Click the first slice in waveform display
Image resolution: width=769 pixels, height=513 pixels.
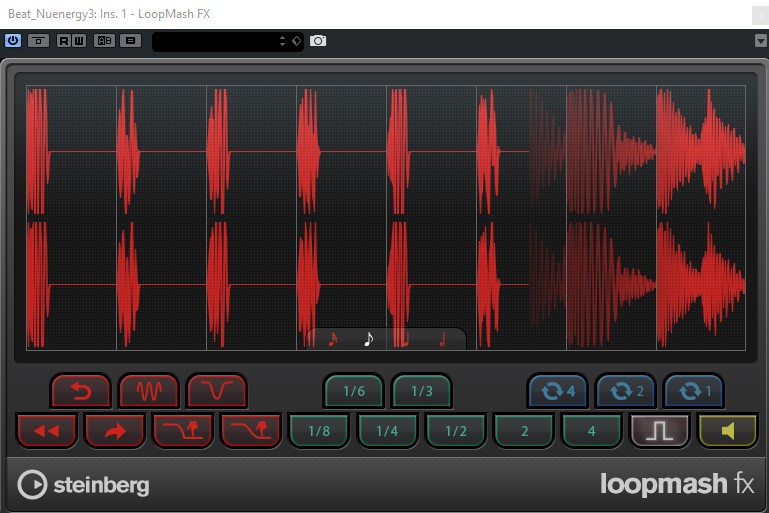click(x=71, y=218)
